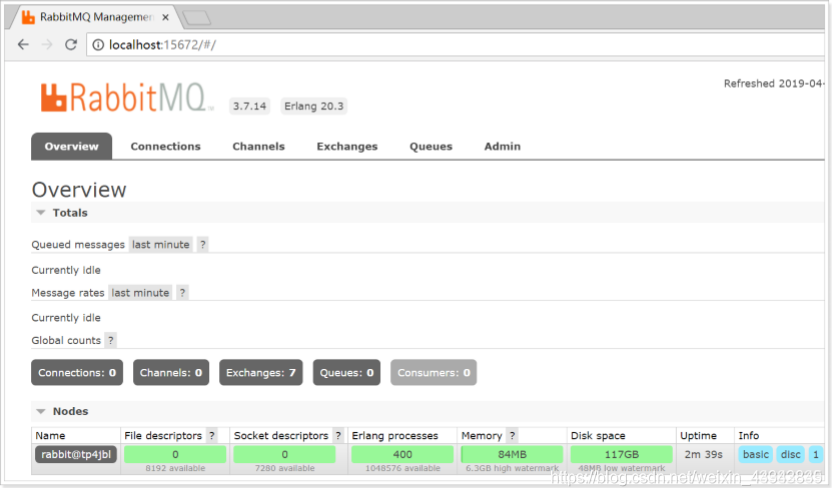Click the Overview page heading

79,190
